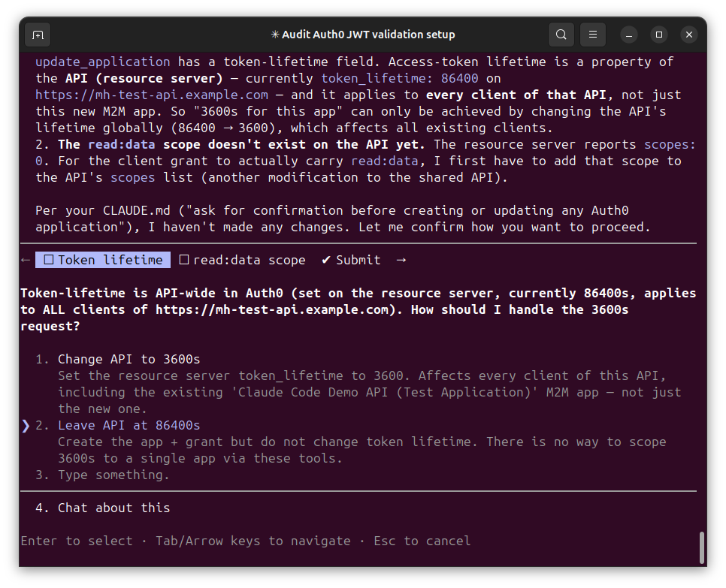Click the scopes: text at the line end

point(670,144)
